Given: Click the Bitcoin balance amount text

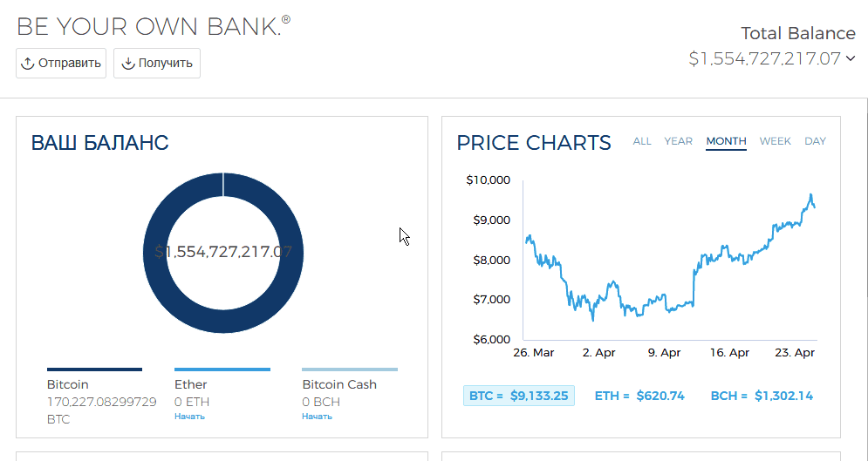Looking at the screenshot, I should (x=101, y=402).
